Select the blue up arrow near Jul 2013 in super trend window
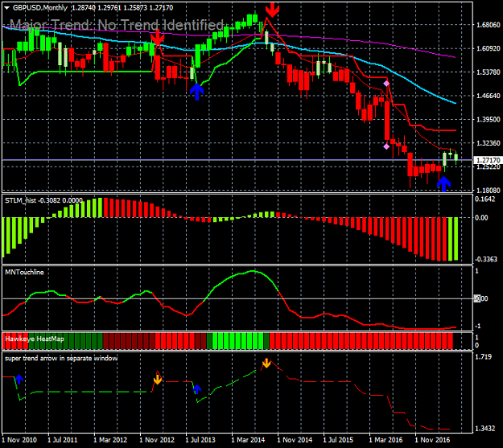Image resolution: width=503 pixels, height=448 pixels. [197, 389]
